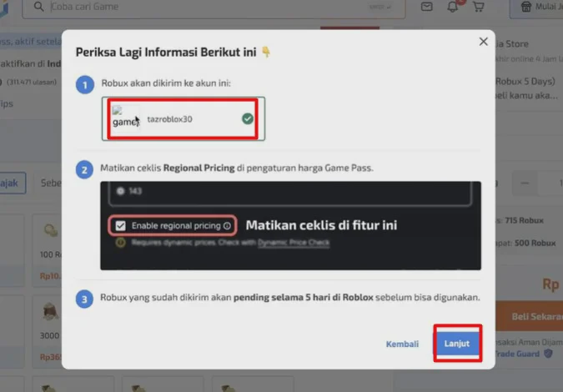Click the Enable regional pricing checkbox
Image resolution: width=563 pixels, height=392 pixels.
click(x=121, y=225)
